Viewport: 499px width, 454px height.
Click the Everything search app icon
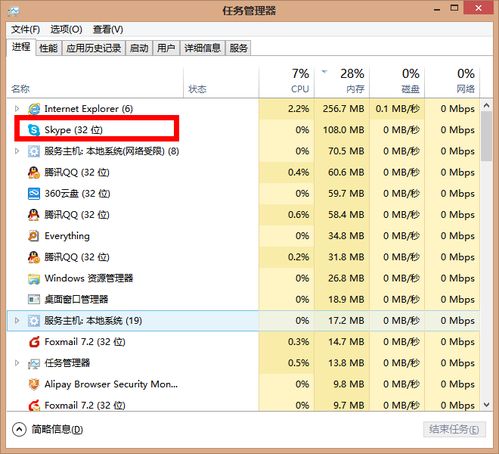coord(34,236)
